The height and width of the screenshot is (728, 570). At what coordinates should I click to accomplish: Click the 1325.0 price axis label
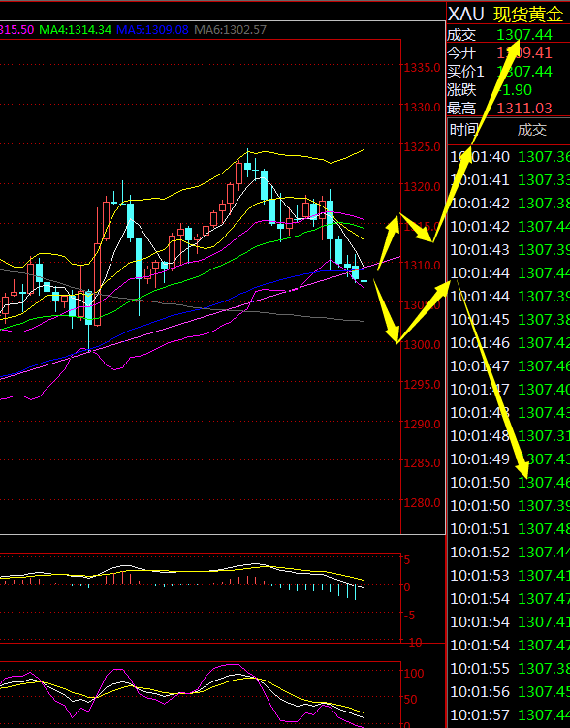[422, 147]
